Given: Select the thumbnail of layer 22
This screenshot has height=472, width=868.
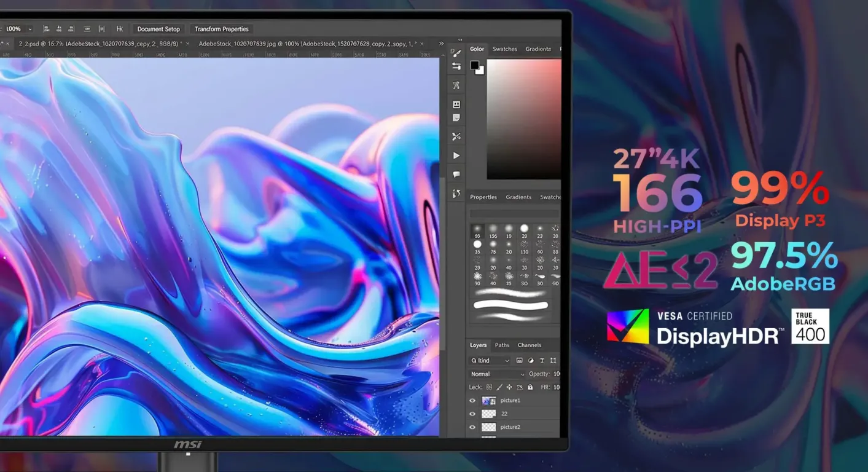Looking at the screenshot, I should [x=489, y=414].
